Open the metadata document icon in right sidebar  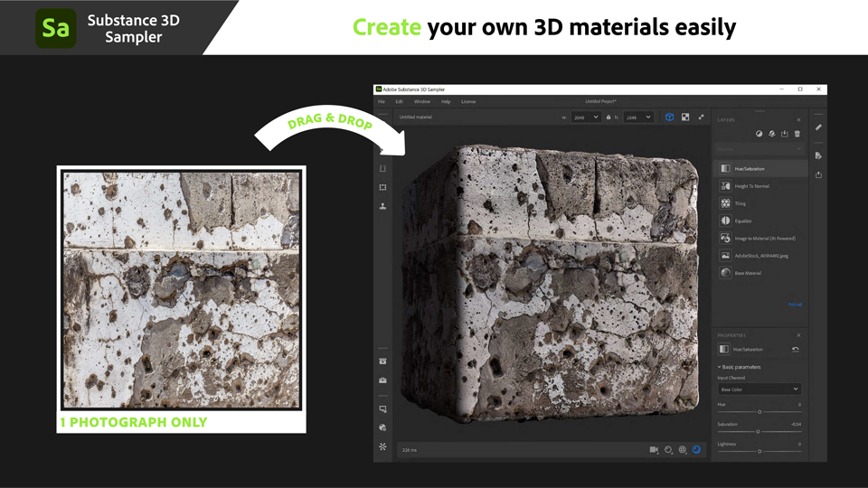pyautogui.click(x=818, y=155)
